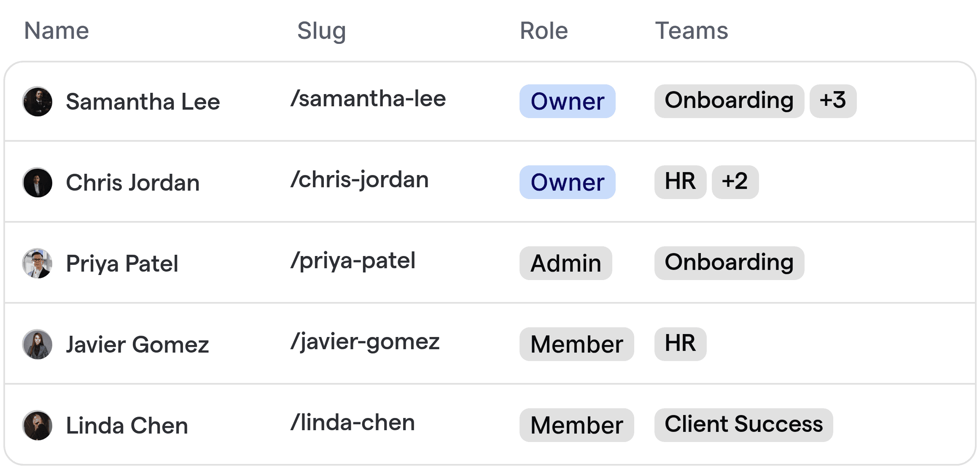The image size is (980, 469).
Task: Select the Member badge for Linda Chen
Action: [576, 425]
